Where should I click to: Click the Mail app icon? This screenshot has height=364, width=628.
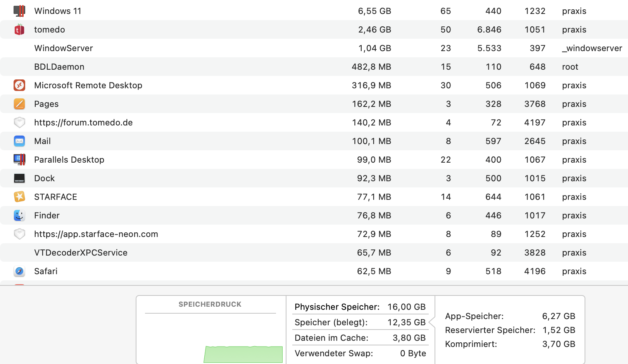click(19, 141)
